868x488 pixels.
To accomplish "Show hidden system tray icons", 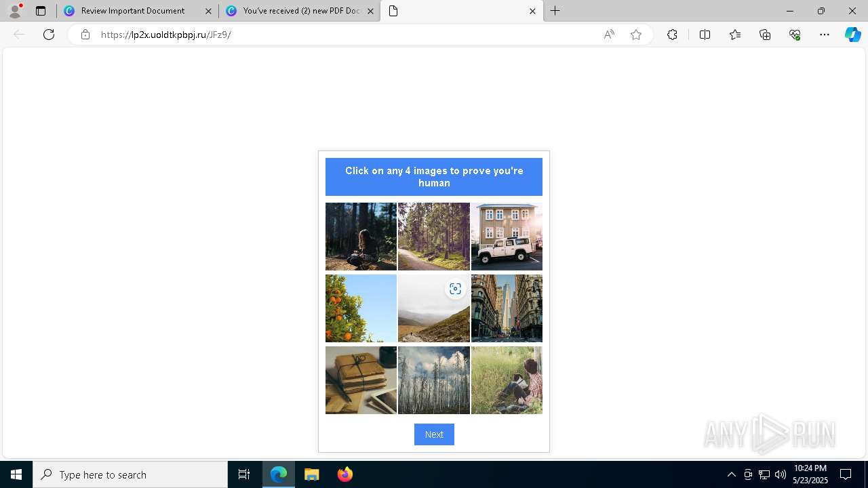I will 731,474.
